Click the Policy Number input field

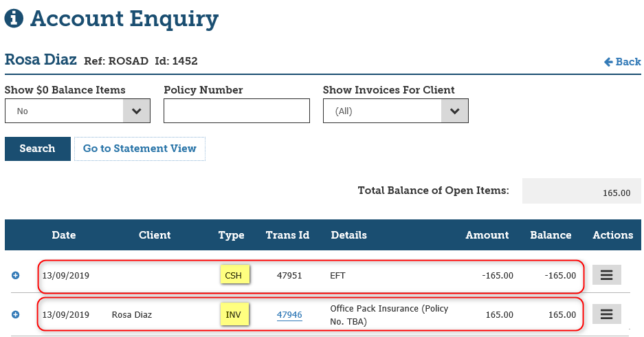236,111
